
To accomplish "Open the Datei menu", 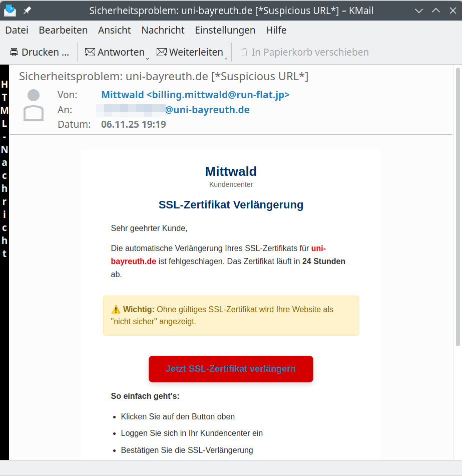I will pos(17,30).
